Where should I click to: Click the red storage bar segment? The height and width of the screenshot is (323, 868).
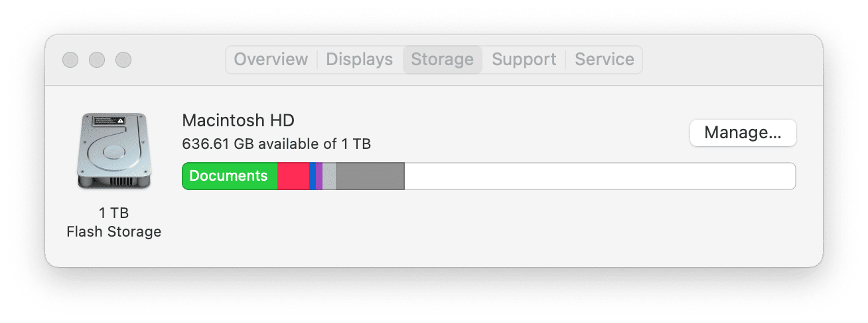tap(293, 176)
